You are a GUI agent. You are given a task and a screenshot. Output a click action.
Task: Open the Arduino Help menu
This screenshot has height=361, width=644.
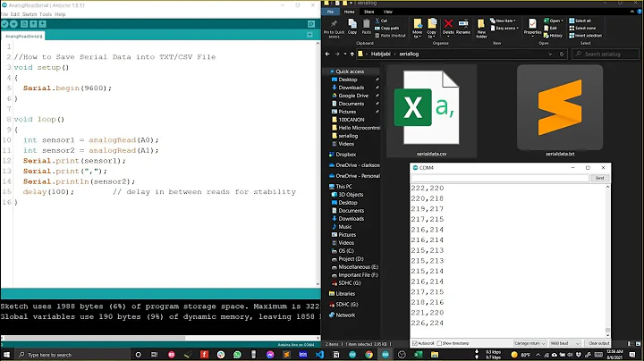(60, 14)
